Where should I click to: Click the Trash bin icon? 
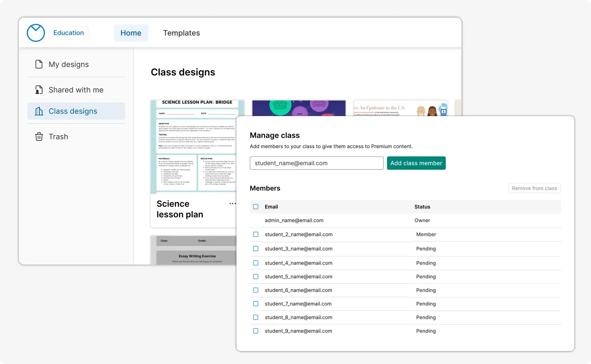coord(39,137)
